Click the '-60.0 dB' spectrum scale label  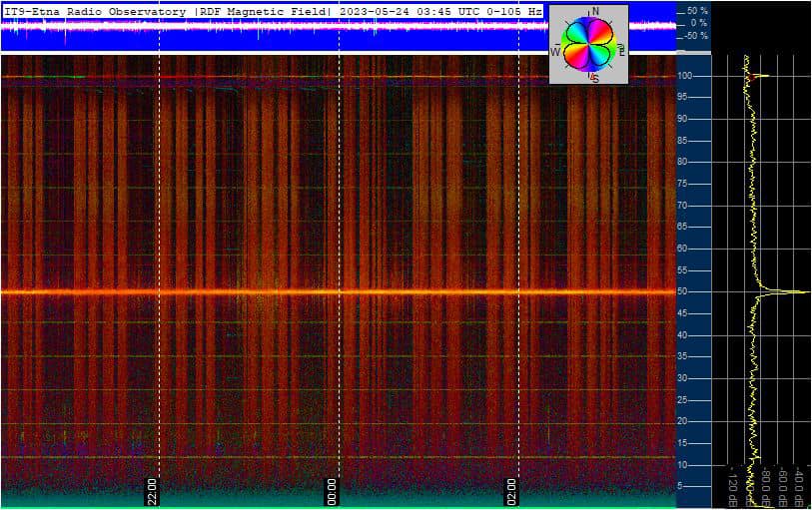783,488
